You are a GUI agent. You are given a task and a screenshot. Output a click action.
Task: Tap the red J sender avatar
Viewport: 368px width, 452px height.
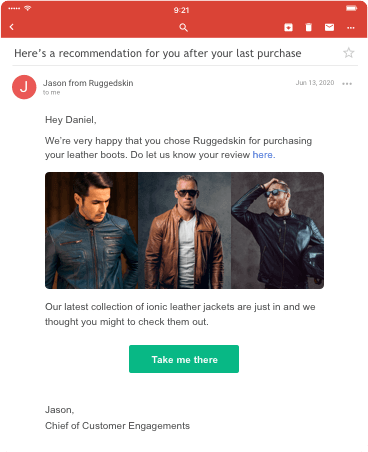pos(24,87)
